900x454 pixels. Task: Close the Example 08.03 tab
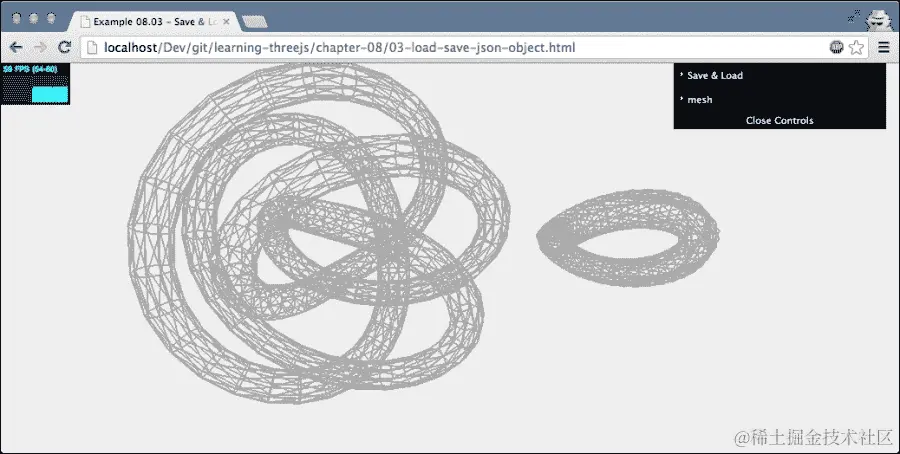pyautogui.click(x=226, y=22)
